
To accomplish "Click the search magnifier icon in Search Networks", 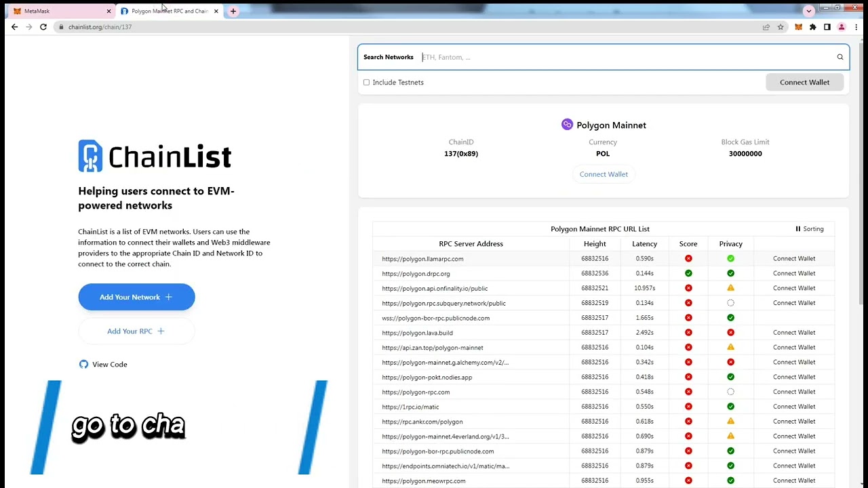I will 840,57.
